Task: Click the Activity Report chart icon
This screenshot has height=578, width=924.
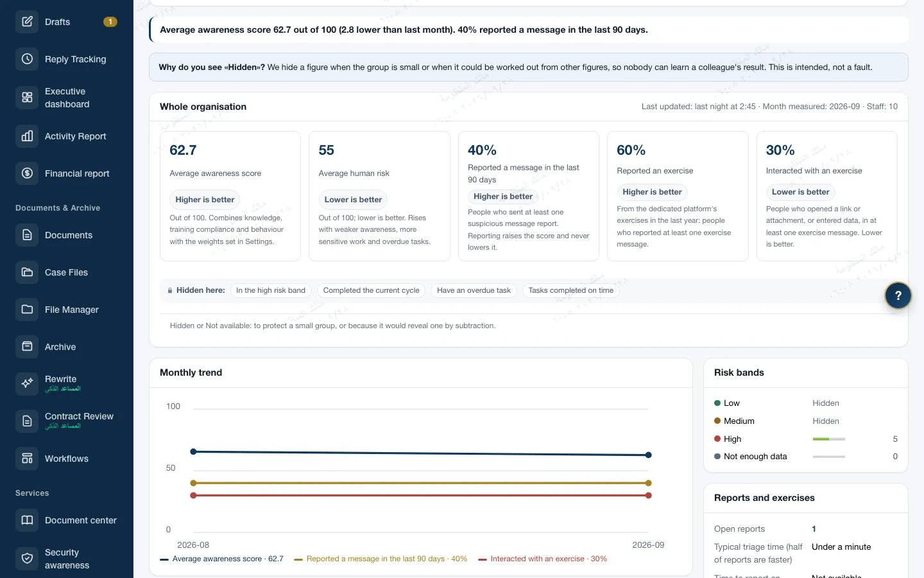Action: point(27,136)
